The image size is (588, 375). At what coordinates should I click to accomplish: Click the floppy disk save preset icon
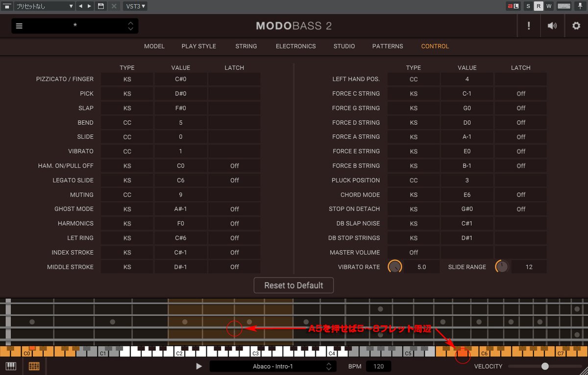[101, 6]
